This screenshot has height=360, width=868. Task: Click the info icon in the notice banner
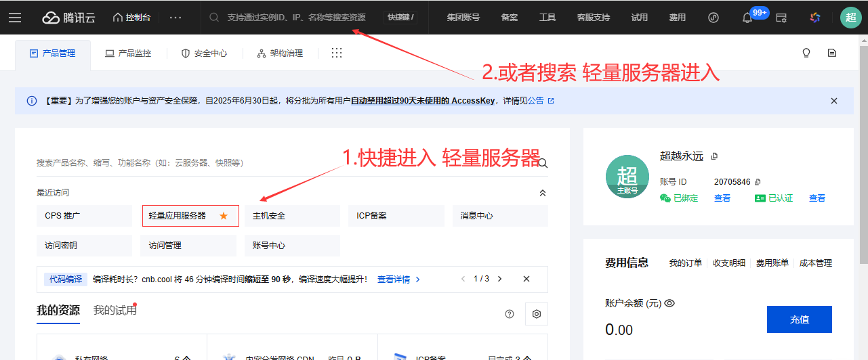point(32,101)
